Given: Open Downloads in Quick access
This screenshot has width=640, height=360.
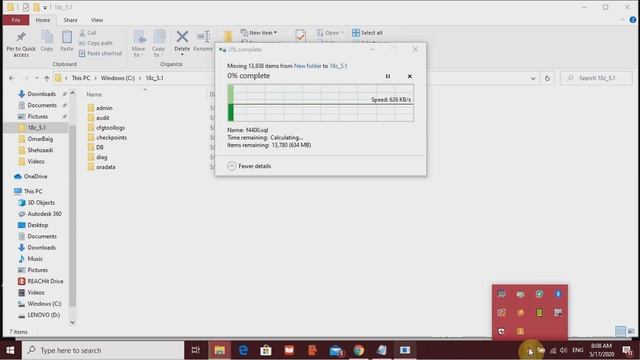Looking at the screenshot, I should [37, 94].
